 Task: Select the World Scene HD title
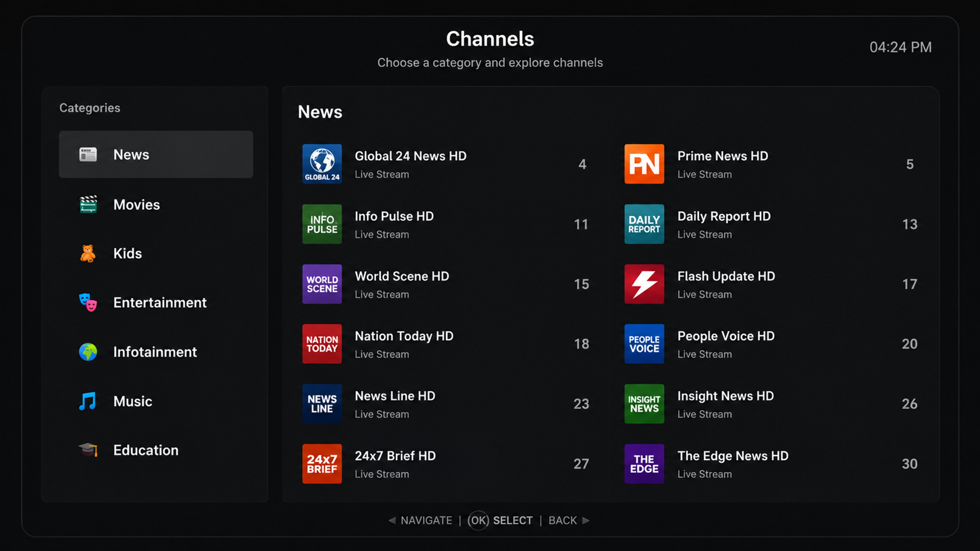pos(402,276)
